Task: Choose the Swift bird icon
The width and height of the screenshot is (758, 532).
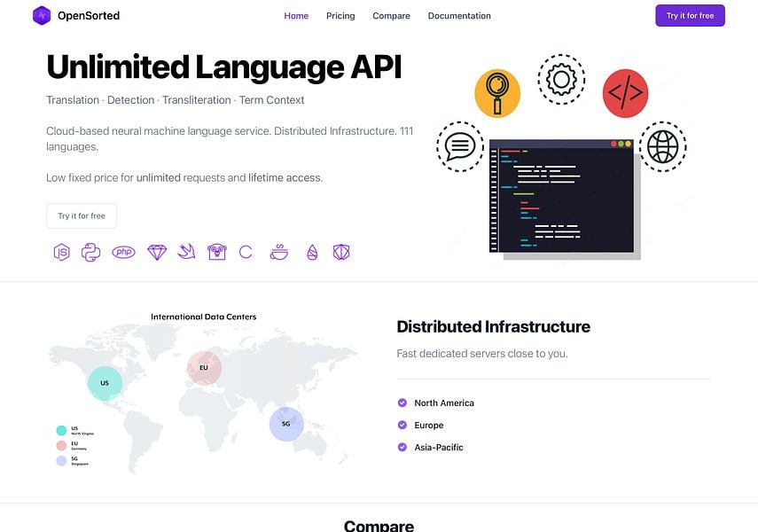Action: click(x=186, y=253)
